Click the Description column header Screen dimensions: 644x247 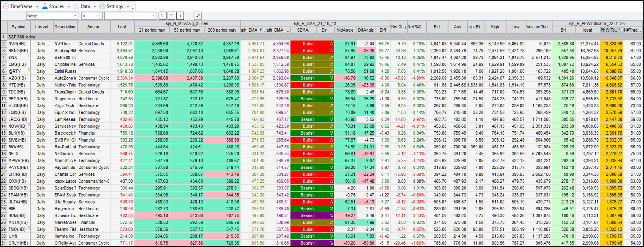[65, 27]
